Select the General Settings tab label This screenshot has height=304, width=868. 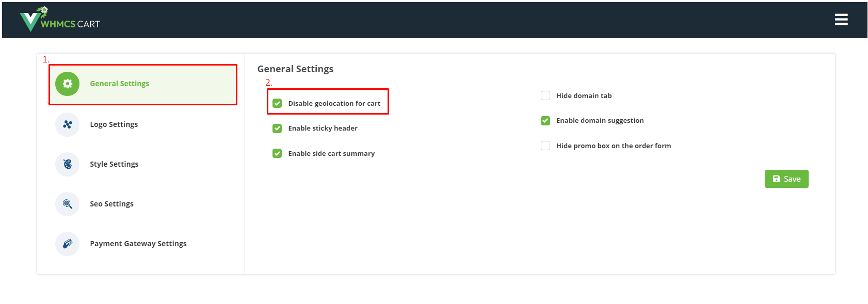tap(120, 84)
